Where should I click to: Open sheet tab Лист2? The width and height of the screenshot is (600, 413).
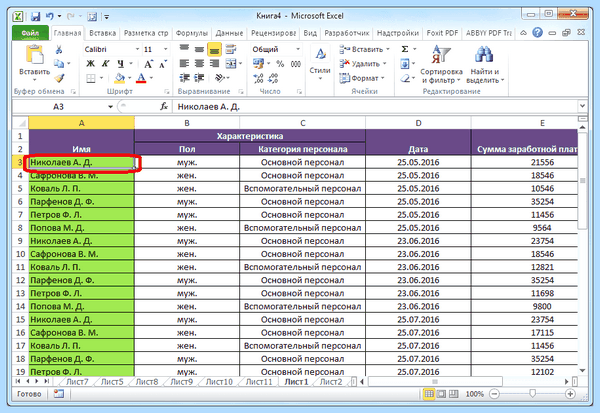[331, 382]
